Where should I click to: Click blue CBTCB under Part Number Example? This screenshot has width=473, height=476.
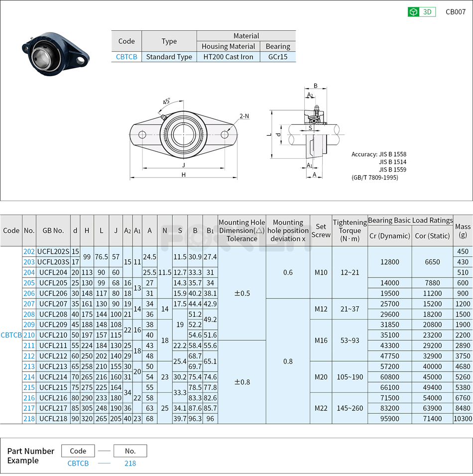(x=78, y=463)
